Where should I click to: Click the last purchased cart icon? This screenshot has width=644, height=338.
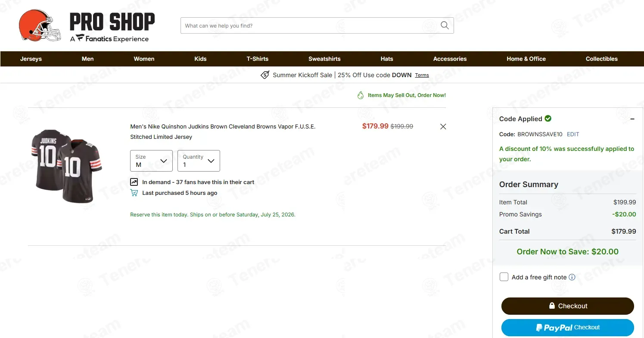point(134,193)
